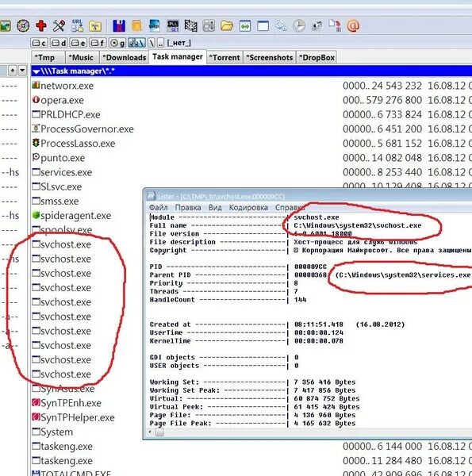Screen dimensions: 472x476
Task: Click the blank window toolbar icon
Action: tap(263, 26)
